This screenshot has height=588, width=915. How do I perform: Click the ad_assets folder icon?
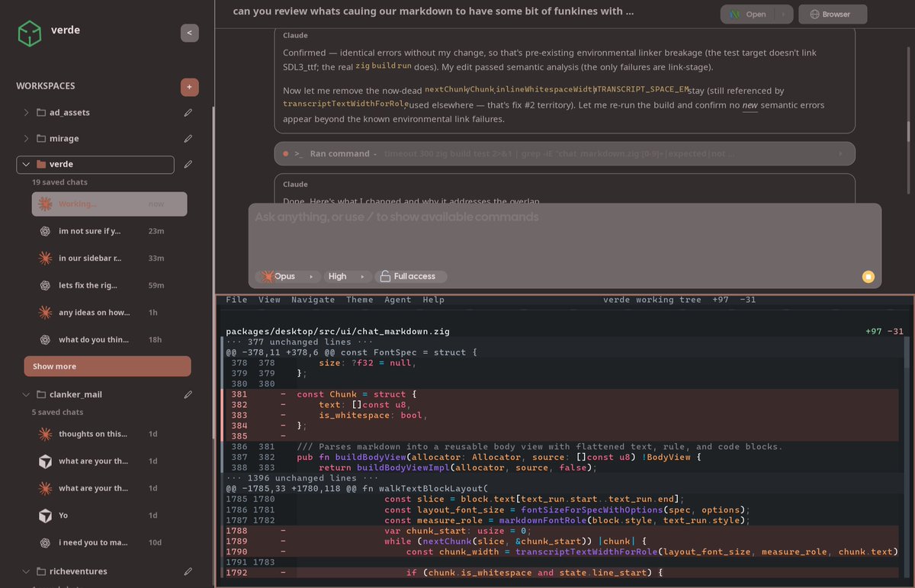(41, 113)
